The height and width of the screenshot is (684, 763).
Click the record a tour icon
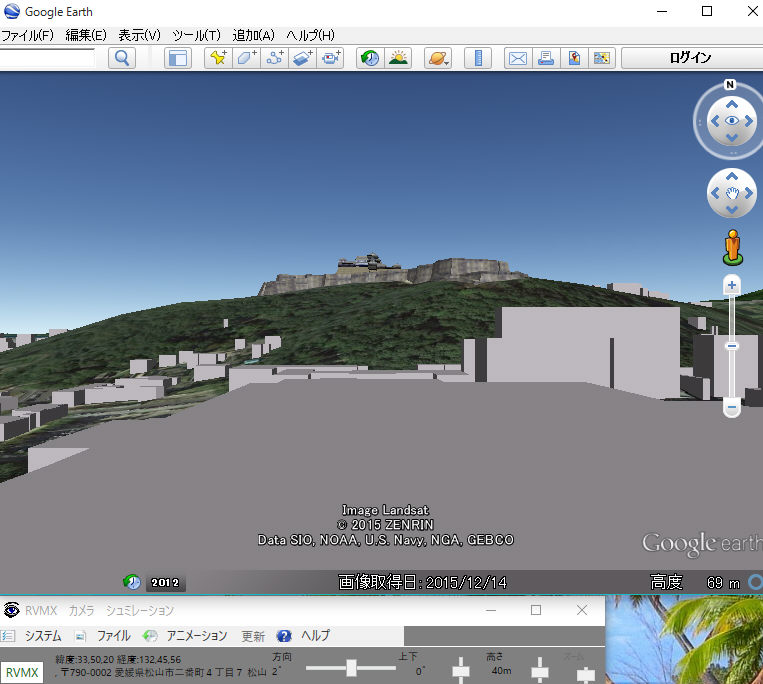pos(331,58)
